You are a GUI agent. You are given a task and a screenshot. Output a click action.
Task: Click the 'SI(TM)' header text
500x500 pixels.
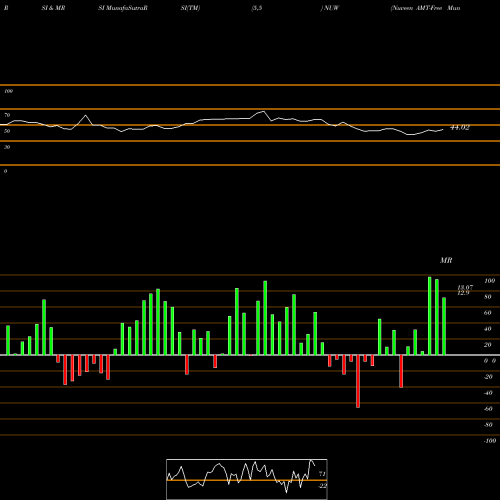(x=190, y=8)
